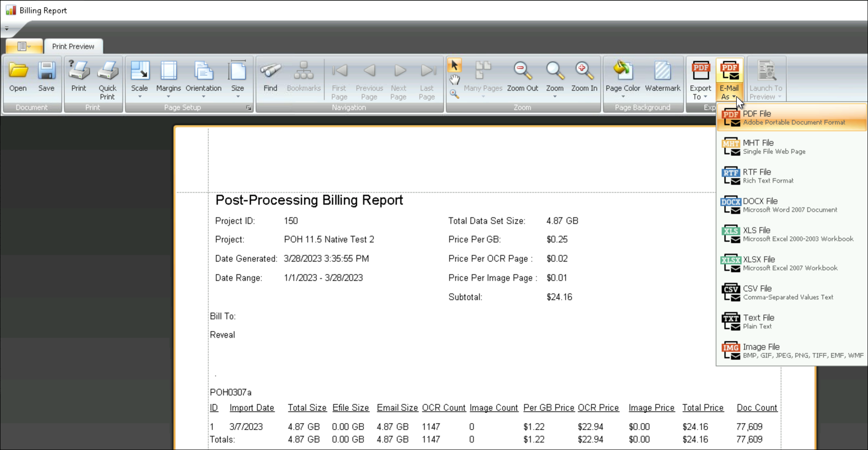
Task: Expand the Scale dropdown
Action: coord(140,80)
